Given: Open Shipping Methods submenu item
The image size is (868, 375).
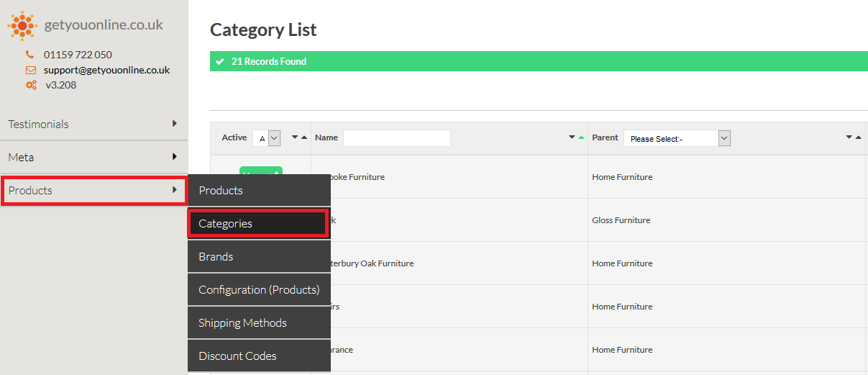Looking at the screenshot, I should (x=259, y=323).
